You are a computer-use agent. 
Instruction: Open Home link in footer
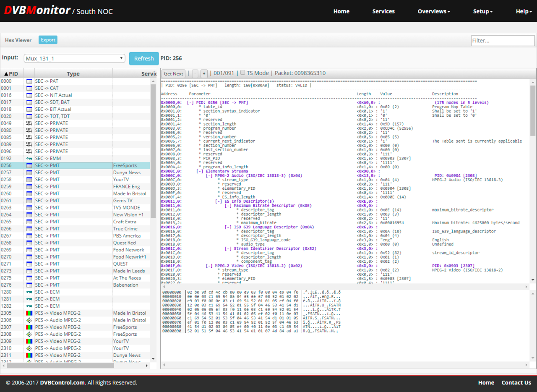[486, 382]
